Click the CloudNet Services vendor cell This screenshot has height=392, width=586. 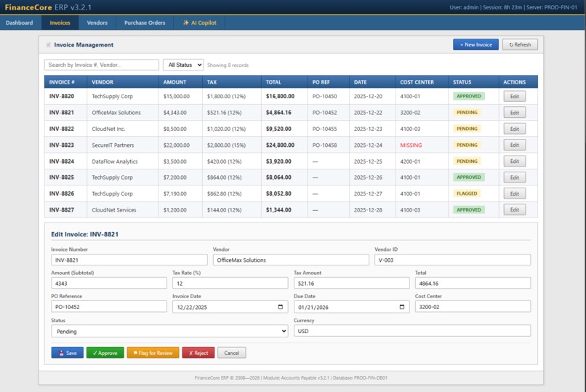[x=114, y=210]
